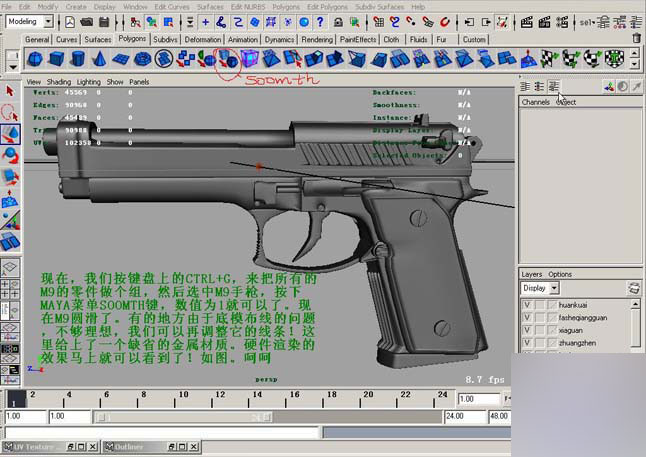Switch to the Rendering shelf tab
This screenshot has width=646, height=457.
pos(317,40)
